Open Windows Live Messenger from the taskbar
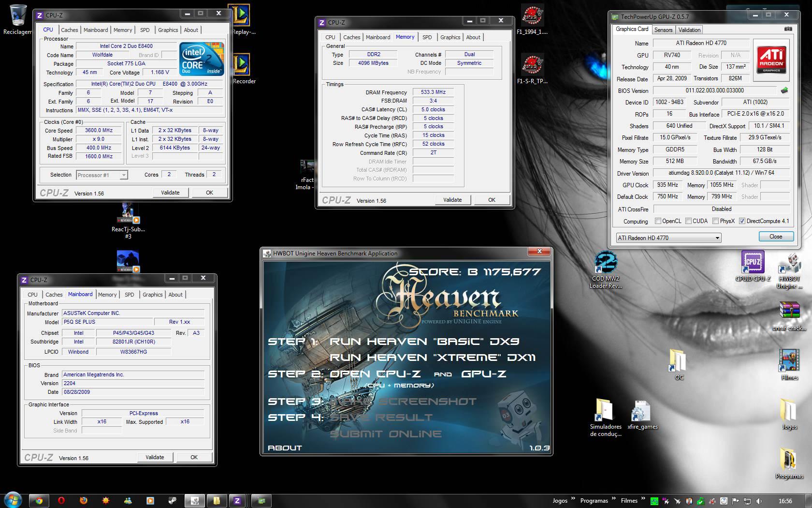Image resolution: width=812 pixels, height=508 pixels. pos(128,501)
